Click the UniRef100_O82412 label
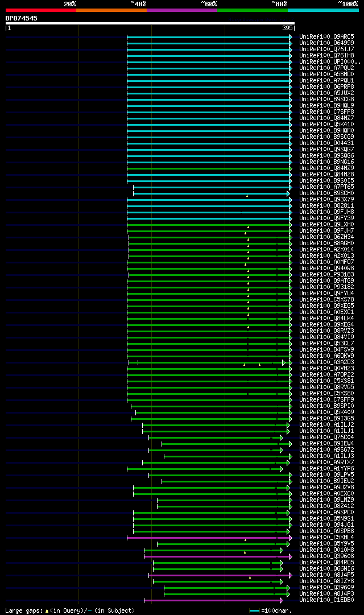 (326, 506)
